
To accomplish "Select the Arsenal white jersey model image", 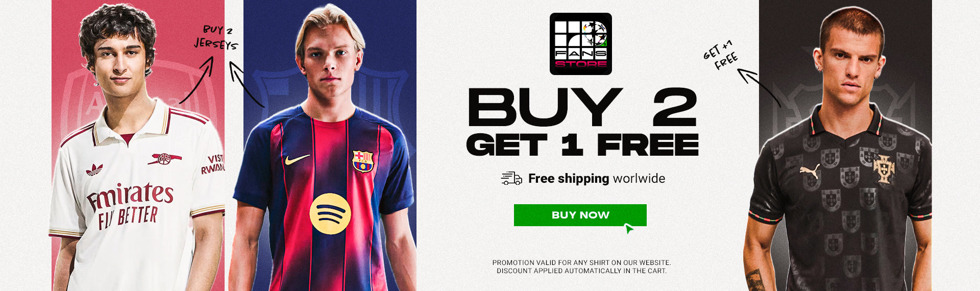I will pos(138,145).
